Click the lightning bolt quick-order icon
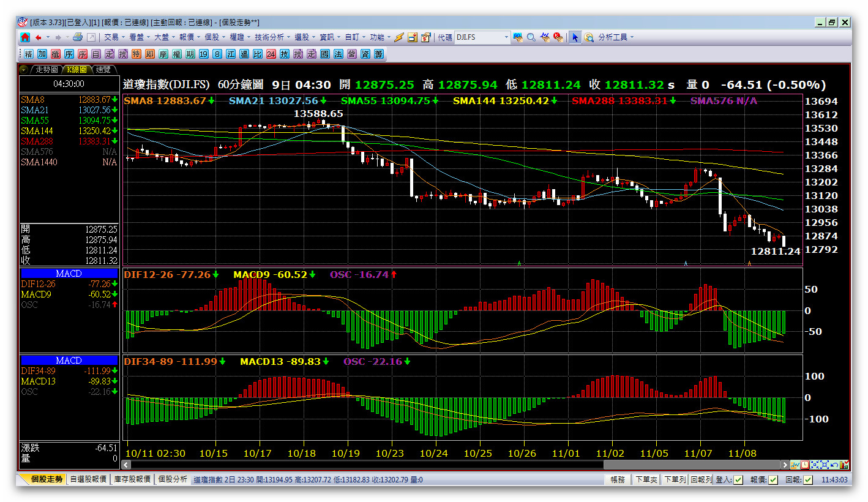Screen dimensions: 868x502 point(398,37)
